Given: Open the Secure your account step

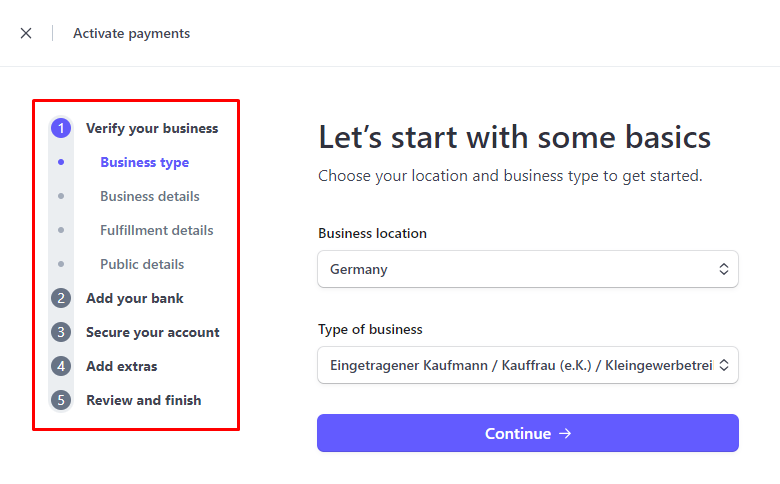Looking at the screenshot, I should tap(153, 332).
